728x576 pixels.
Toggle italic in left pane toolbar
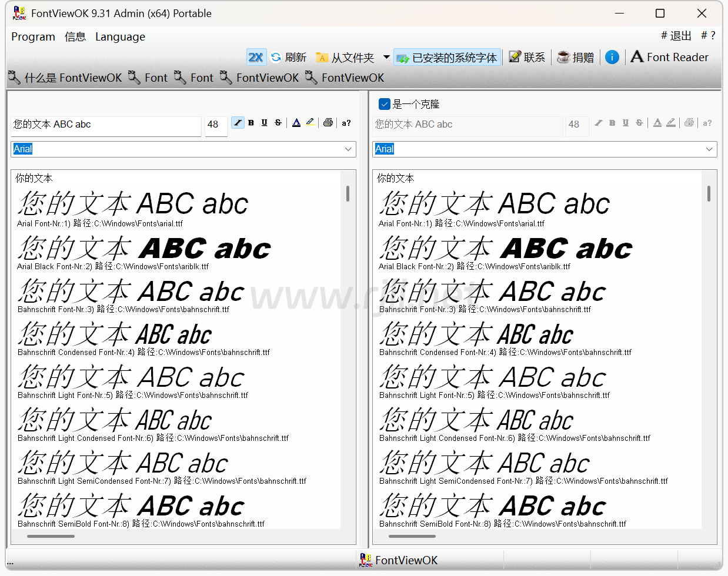pos(238,123)
